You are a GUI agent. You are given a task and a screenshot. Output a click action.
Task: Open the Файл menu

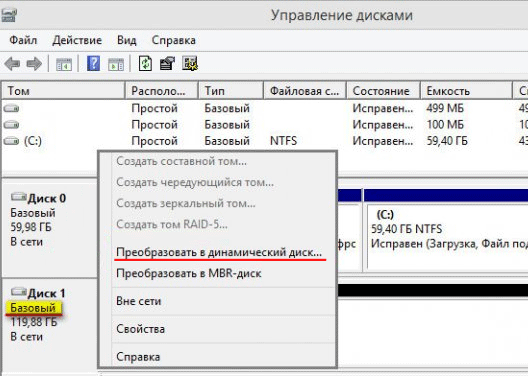pos(23,40)
